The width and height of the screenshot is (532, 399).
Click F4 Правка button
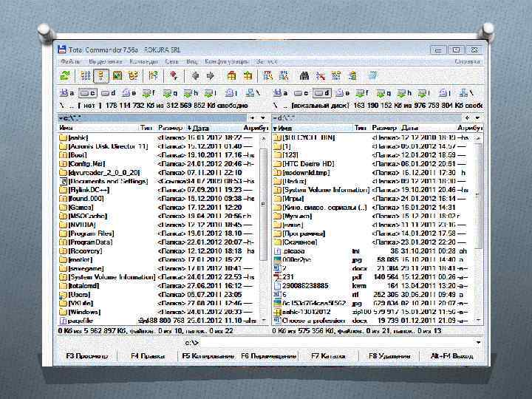148,356
